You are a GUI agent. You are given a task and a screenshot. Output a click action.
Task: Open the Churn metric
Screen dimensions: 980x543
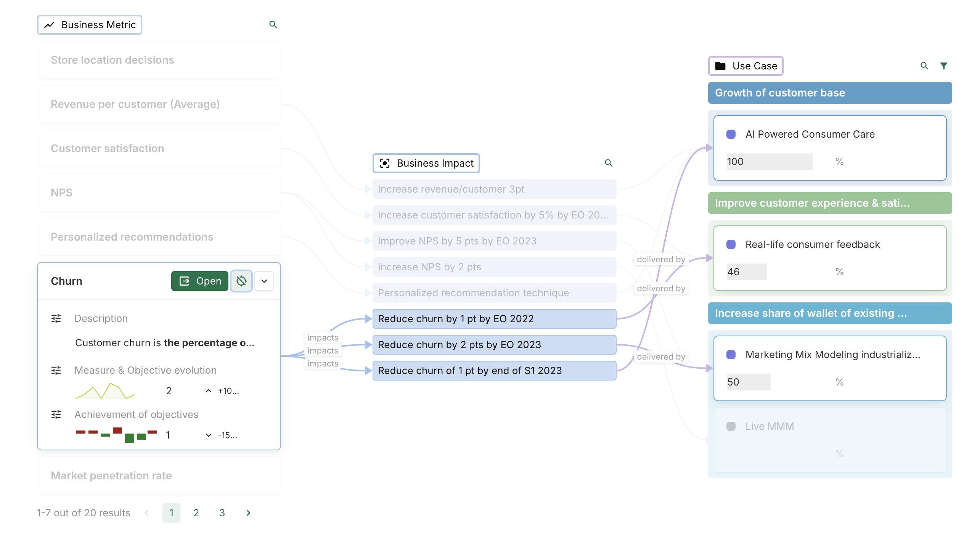(x=200, y=281)
